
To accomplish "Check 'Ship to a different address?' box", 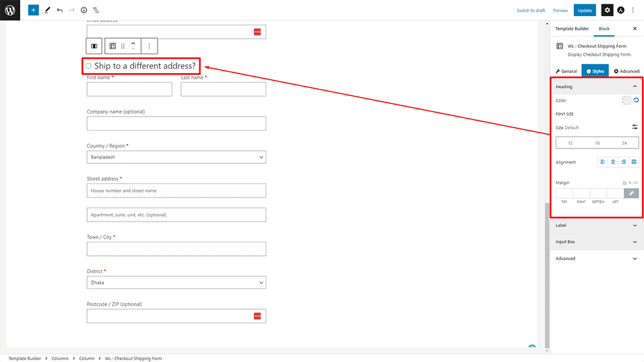I will point(89,66).
